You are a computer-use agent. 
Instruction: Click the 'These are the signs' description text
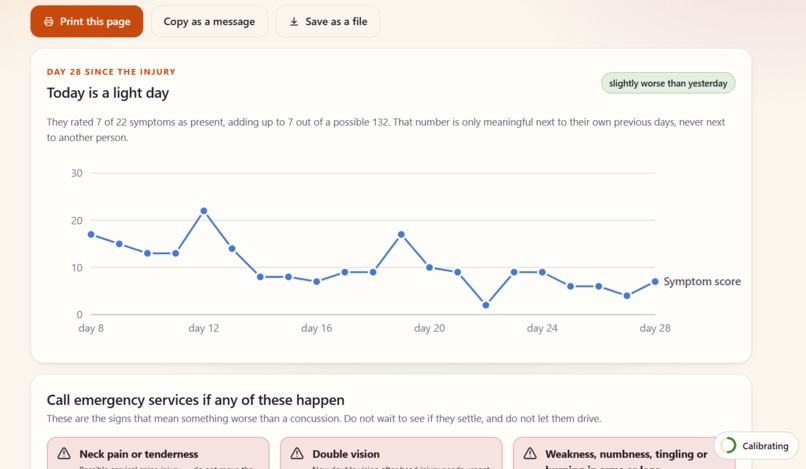click(324, 419)
